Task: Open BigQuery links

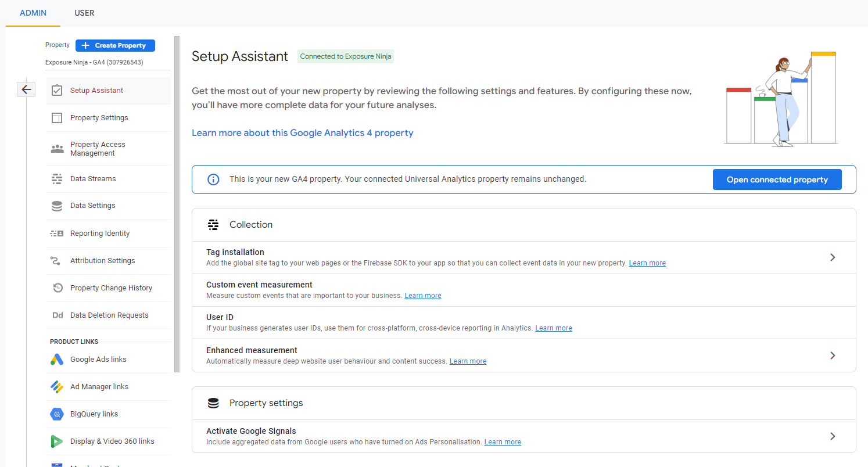Action: tap(109, 414)
